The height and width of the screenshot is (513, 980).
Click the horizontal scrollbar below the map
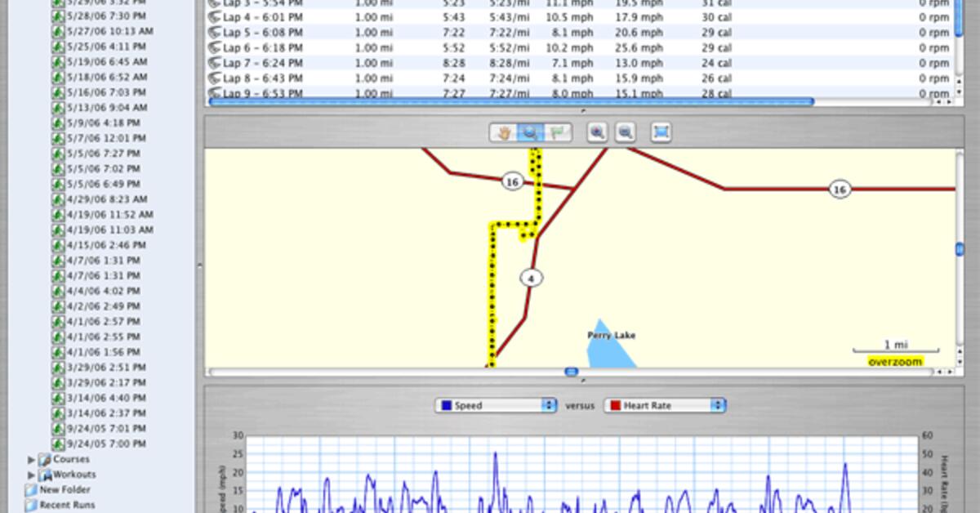click(570, 372)
